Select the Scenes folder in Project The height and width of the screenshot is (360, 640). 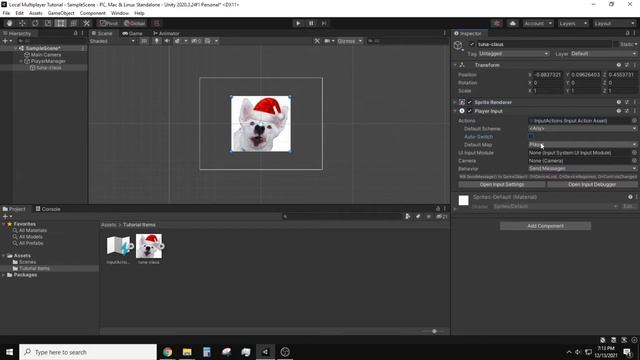[27, 262]
